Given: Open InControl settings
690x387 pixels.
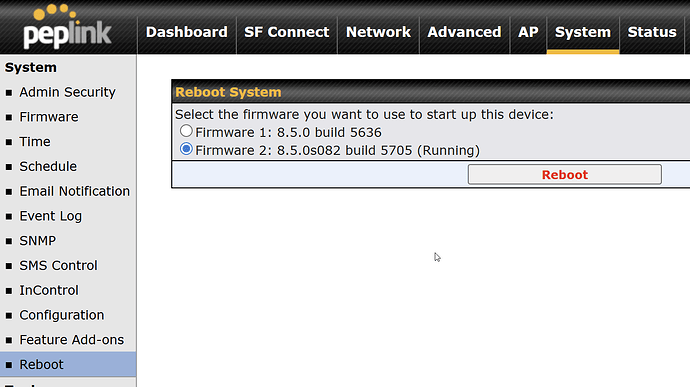Looking at the screenshot, I should point(49,291).
